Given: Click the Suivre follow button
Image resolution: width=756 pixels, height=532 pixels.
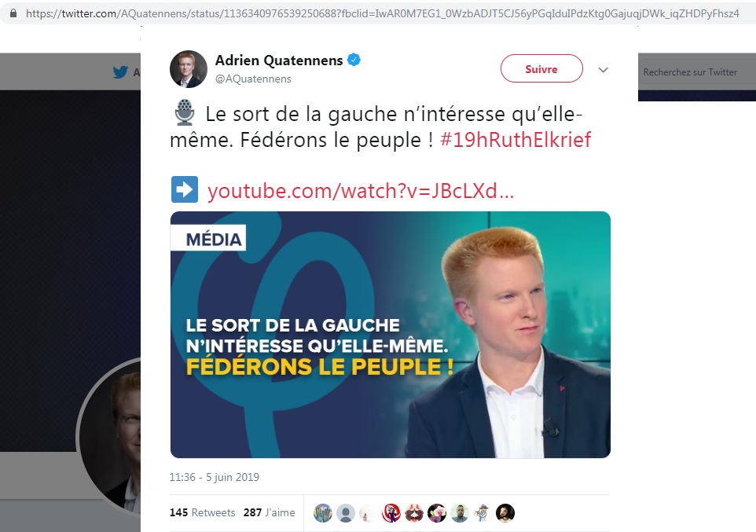Looking at the screenshot, I should tap(541, 69).
